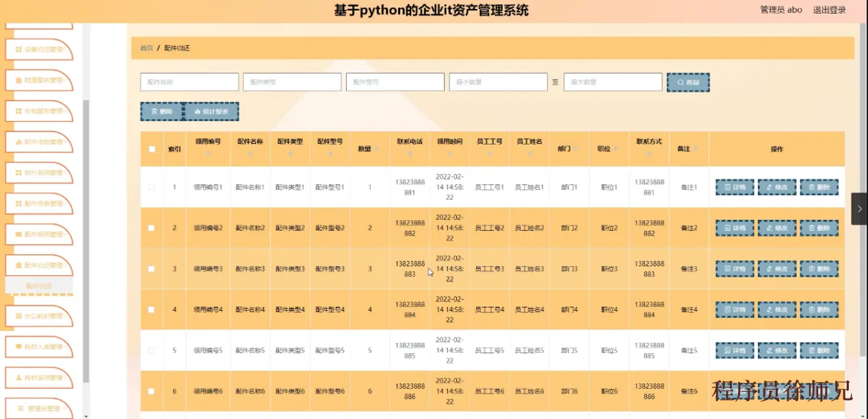Click 删除 for row 领用编号4

pyautogui.click(x=819, y=309)
